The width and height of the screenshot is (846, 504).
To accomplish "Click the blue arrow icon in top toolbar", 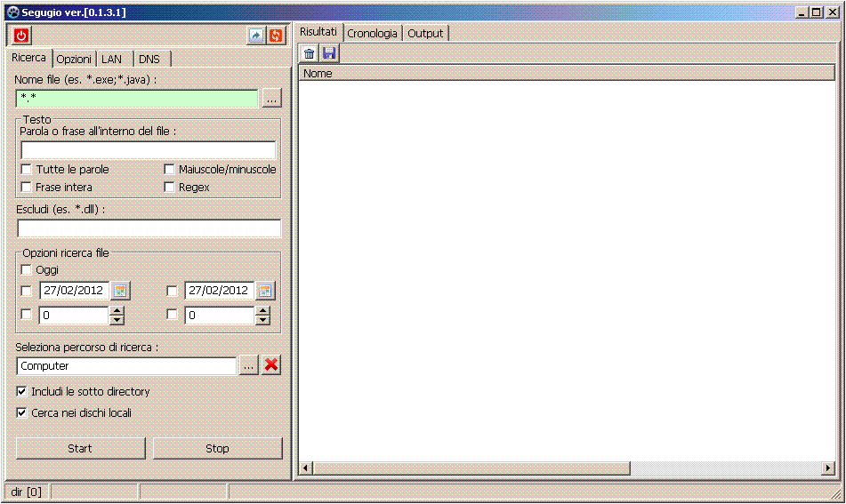I will pos(256,36).
